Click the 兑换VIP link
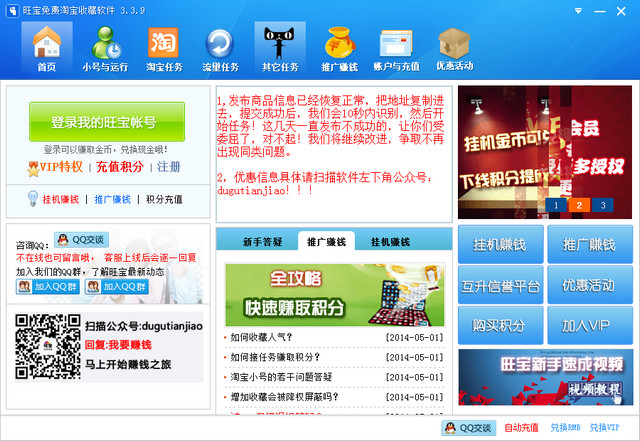This screenshot has width=640, height=441. (x=604, y=428)
